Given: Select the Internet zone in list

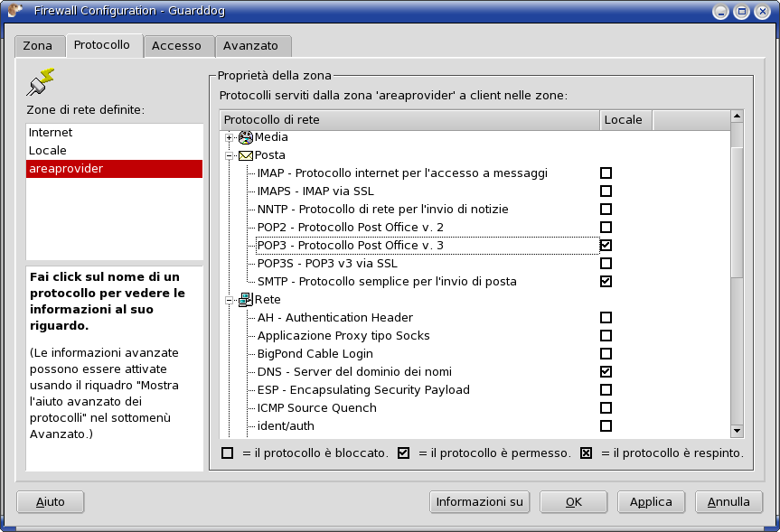Looking at the screenshot, I should click(x=51, y=133).
